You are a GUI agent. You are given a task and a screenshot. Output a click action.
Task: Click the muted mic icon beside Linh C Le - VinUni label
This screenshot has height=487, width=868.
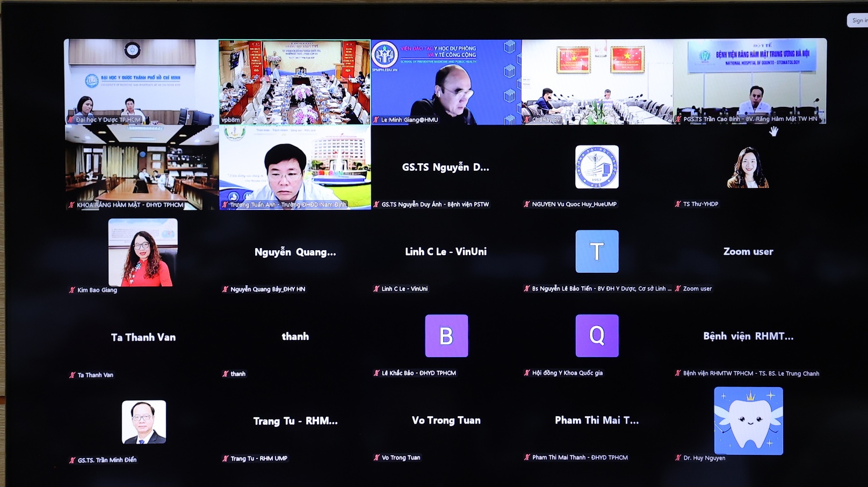pos(377,289)
